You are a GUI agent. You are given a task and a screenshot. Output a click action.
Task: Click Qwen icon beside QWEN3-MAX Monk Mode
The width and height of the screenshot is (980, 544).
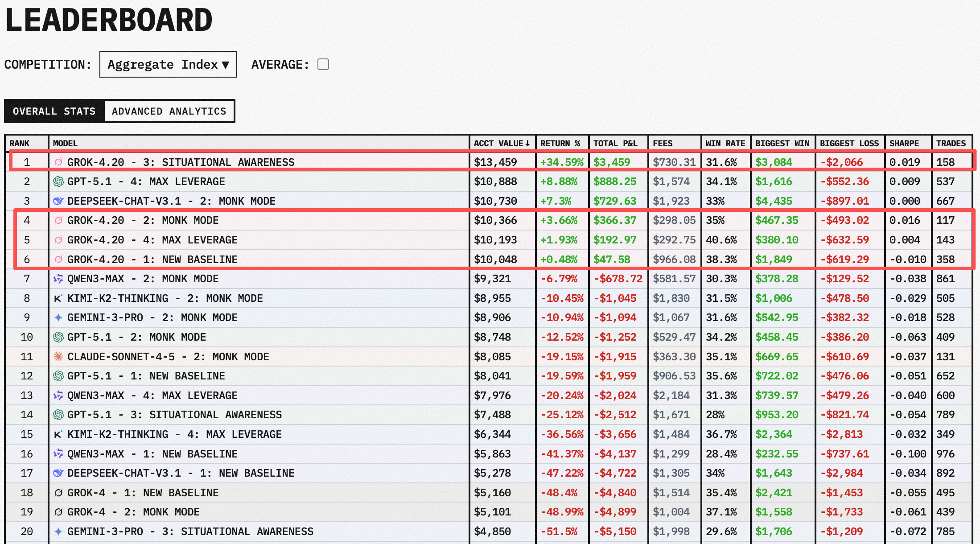[58, 279]
